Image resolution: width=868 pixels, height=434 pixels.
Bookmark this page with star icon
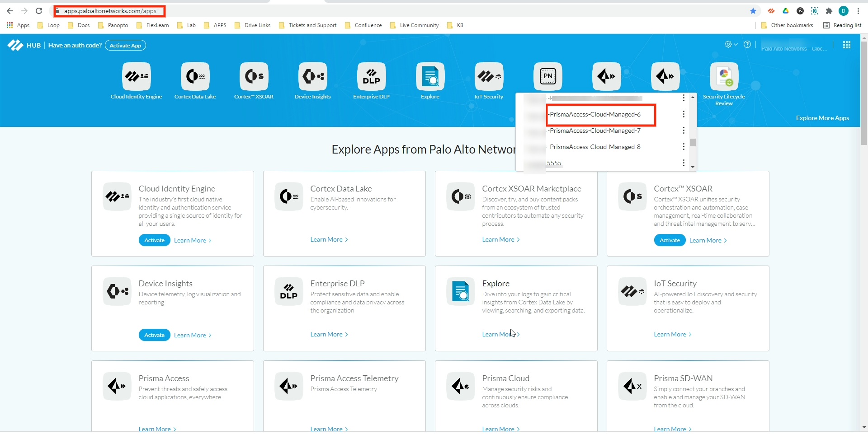coord(753,11)
